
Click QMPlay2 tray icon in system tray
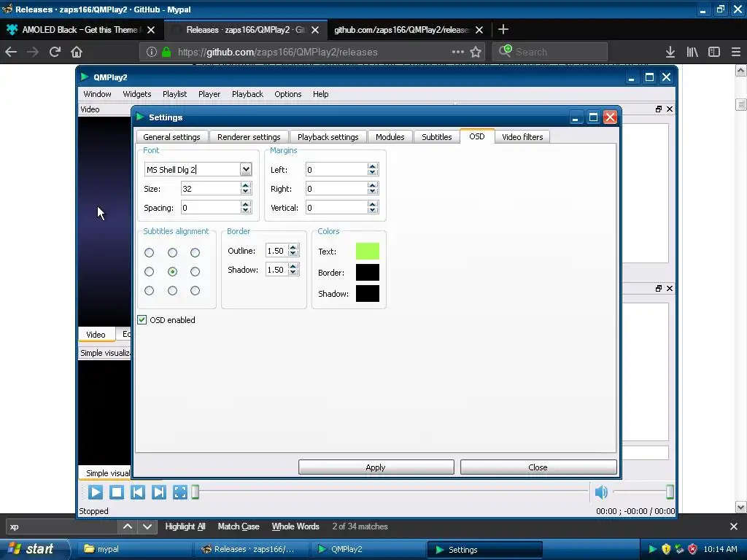coord(653,549)
